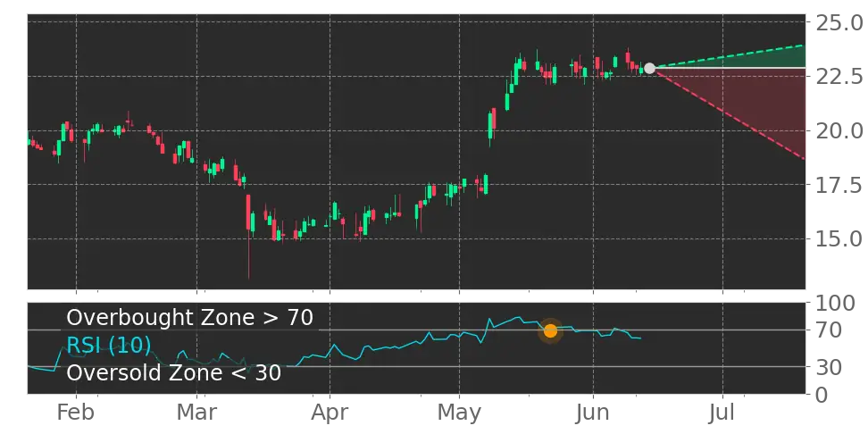This screenshot has height=434, width=868.
Task: Click the 'May' axis label
Action: pos(460,413)
